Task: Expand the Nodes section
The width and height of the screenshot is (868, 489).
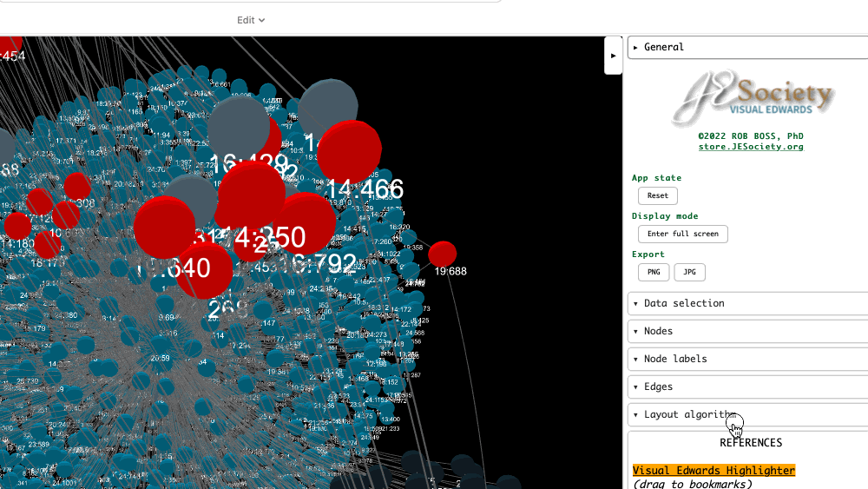Action: coord(747,331)
